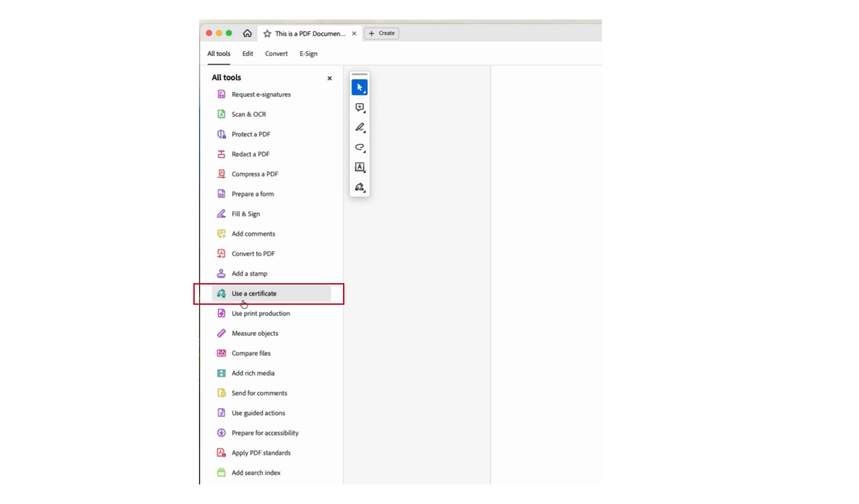Open 'Add a stamp' text label
Screen dimensions: 859x504
click(x=250, y=274)
